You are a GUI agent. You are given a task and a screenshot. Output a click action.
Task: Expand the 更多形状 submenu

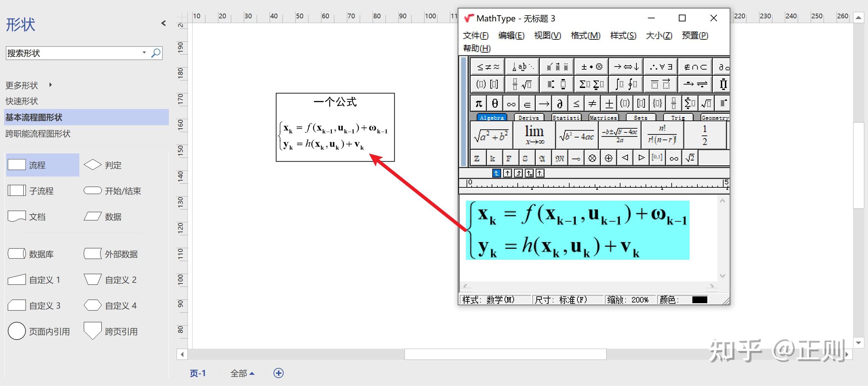coord(50,85)
